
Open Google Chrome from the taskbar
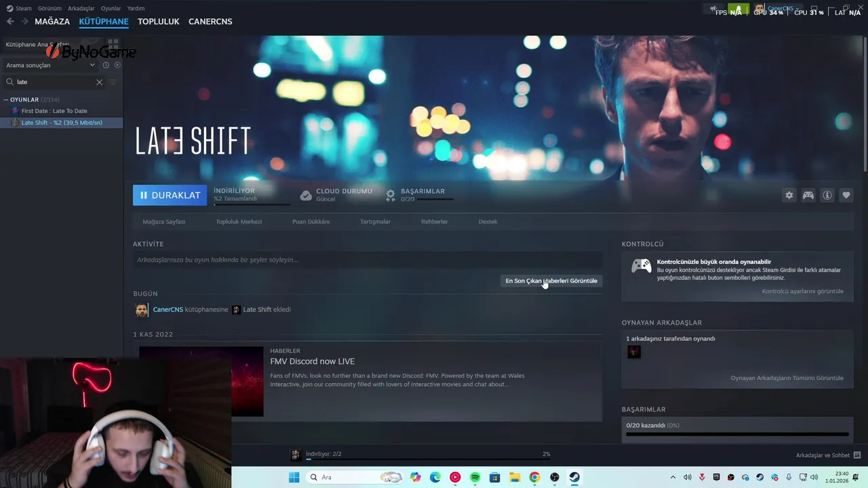pos(534,477)
